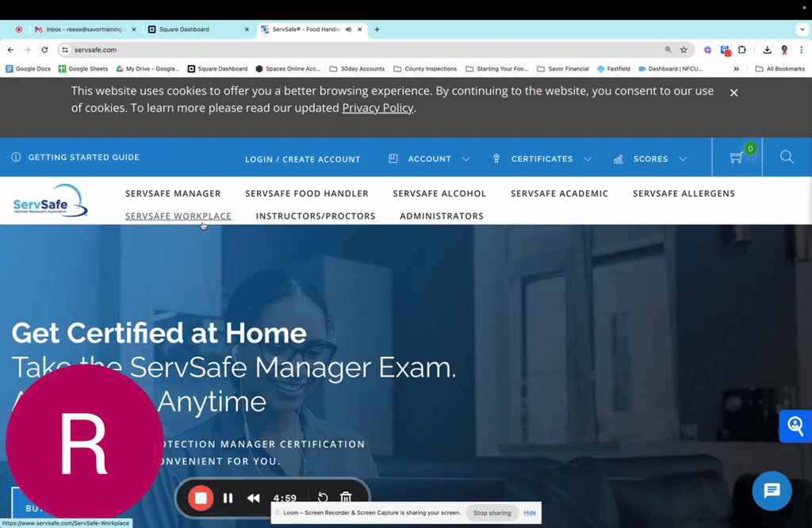Click the site search magnifier icon

pyautogui.click(x=787, y=157)
